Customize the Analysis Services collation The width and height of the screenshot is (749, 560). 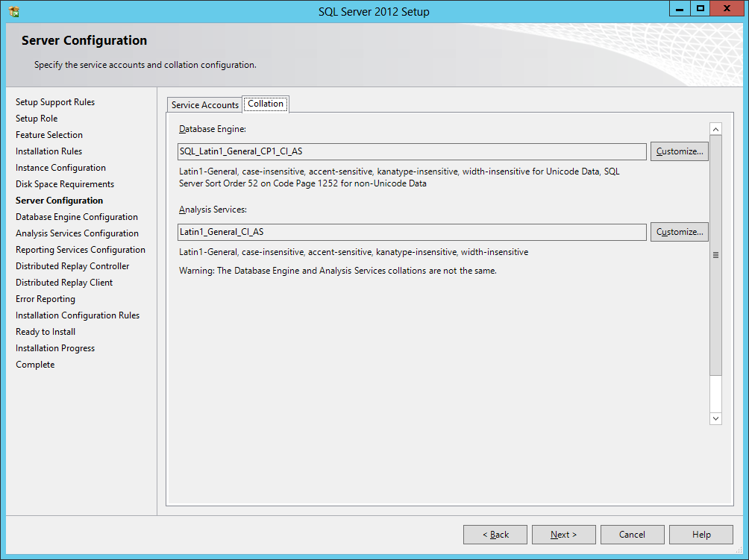pyautogui.click(x=680, y=232)
